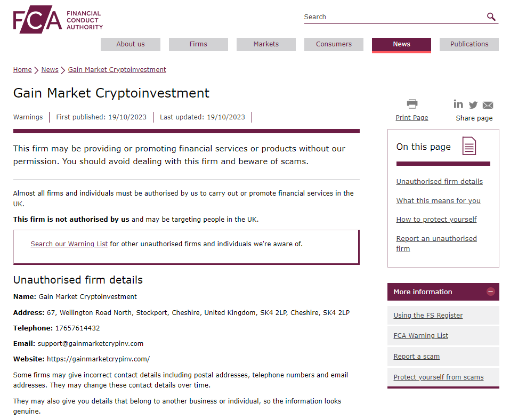Image resolution: width=510 pixels, height=420 pixels.
Task: Collapse the More information section
Action: 491,292
